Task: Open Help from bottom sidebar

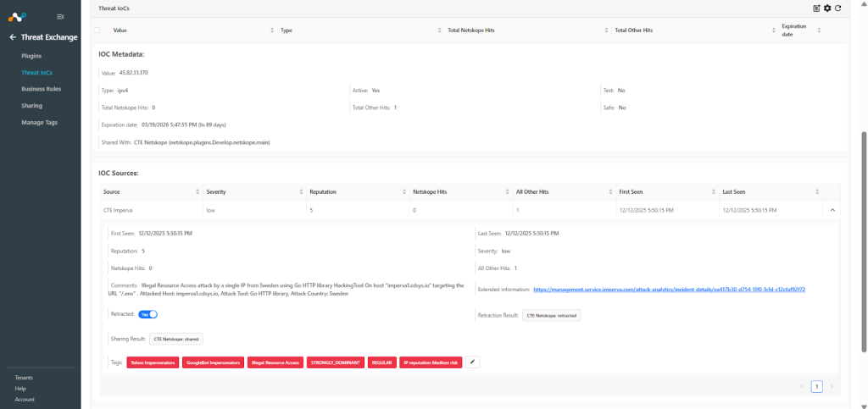Action: pos(20,389)
